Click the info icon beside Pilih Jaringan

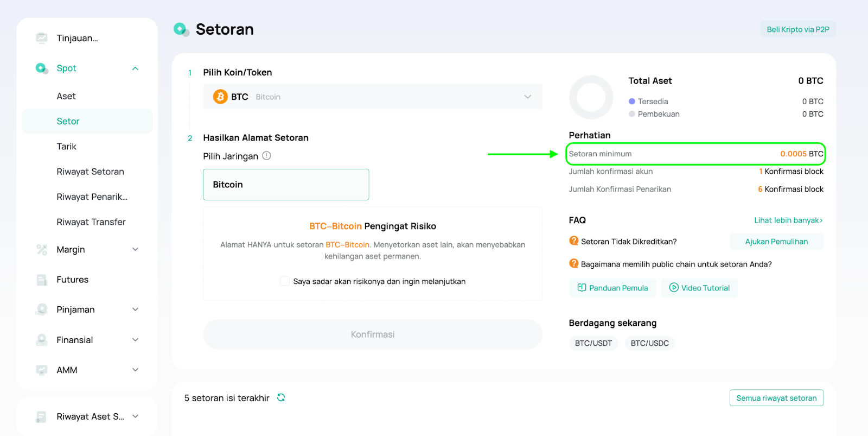tap(266, 156)
